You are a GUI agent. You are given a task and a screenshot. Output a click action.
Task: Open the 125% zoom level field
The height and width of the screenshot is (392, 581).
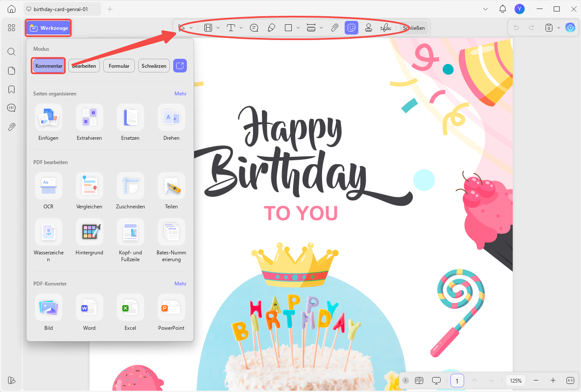coord(516,380)
